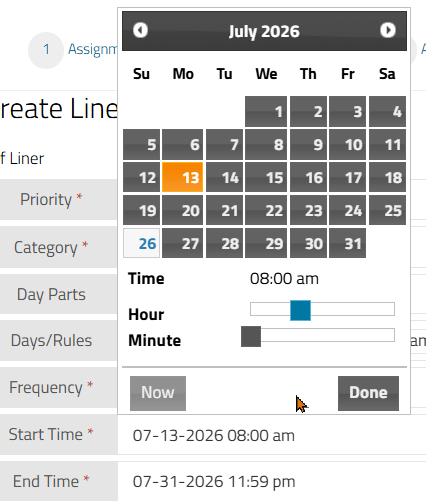This screenshot has width=426, height=501.
Task: Click the Minute slider handle
Action: coord(251,337)
